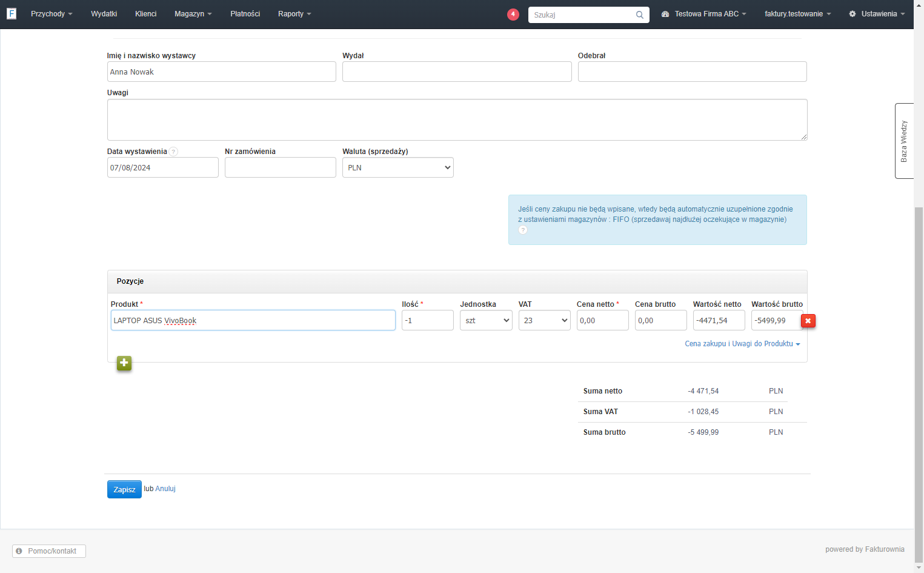924x573 pixels.
Task: Click the search magnifier icon
Action: (640, 15)
